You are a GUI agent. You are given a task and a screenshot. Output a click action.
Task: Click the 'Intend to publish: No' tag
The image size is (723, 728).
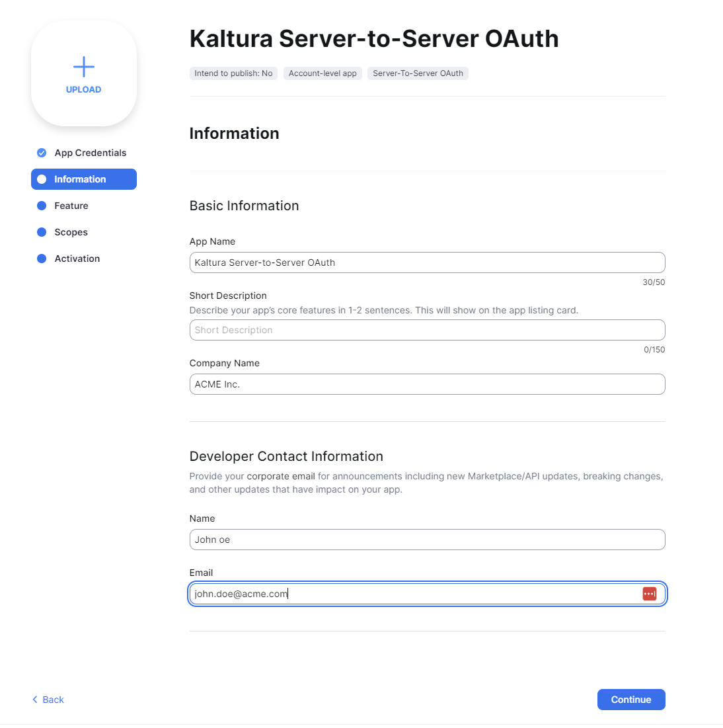[x=233, y=73]
